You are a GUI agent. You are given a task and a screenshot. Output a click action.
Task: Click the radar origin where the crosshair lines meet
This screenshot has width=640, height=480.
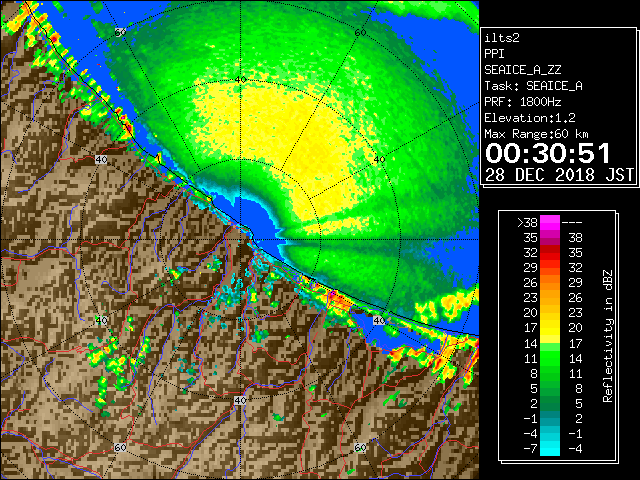(x=240, y=240)
